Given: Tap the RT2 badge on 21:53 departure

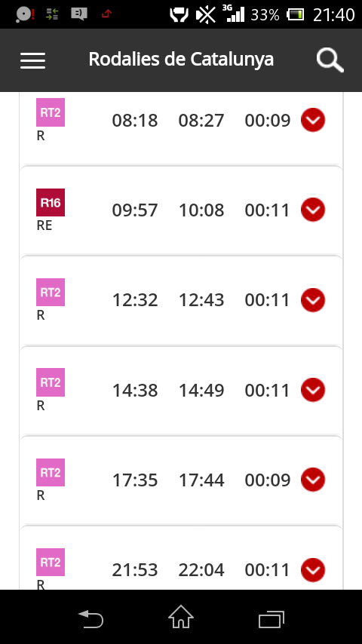Looking at the screenshot, I should 51,562.
